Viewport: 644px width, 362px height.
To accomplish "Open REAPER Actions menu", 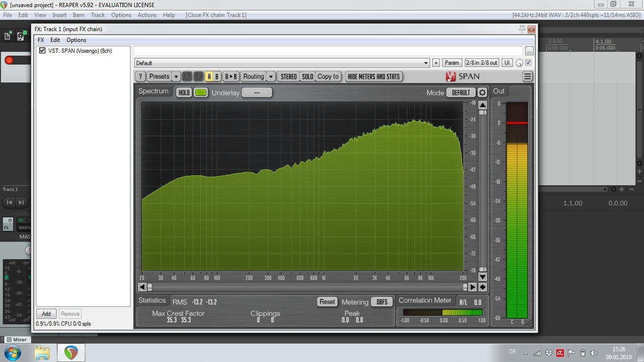I will (147, 15).
